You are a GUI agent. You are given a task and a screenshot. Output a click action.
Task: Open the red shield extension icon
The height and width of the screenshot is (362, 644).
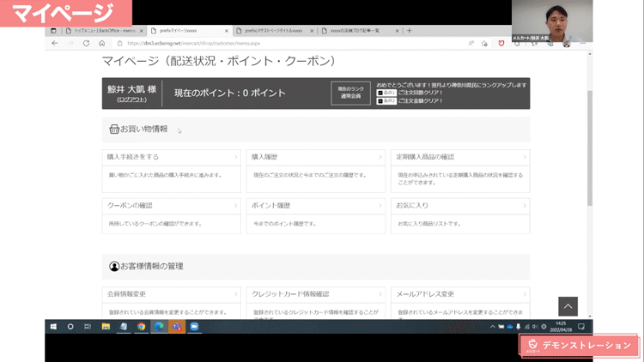pos(501,43)
